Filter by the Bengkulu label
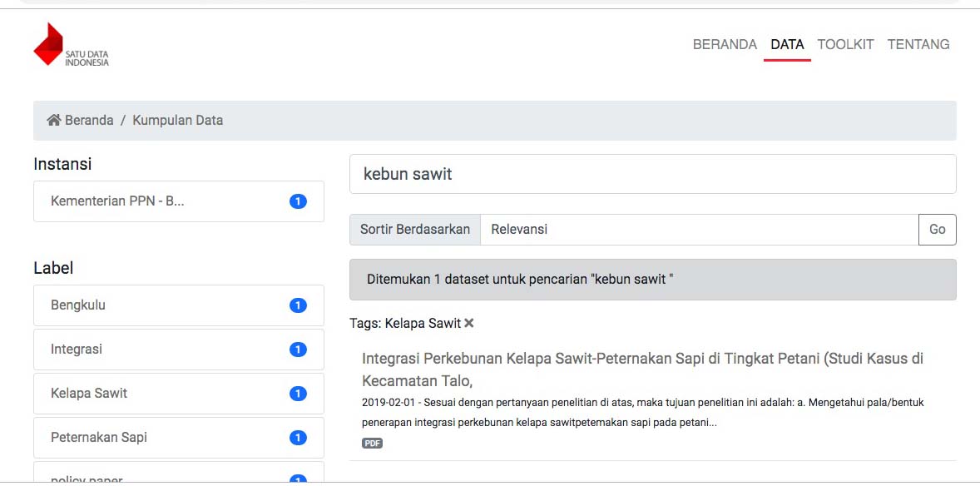 tap(78, 305)
